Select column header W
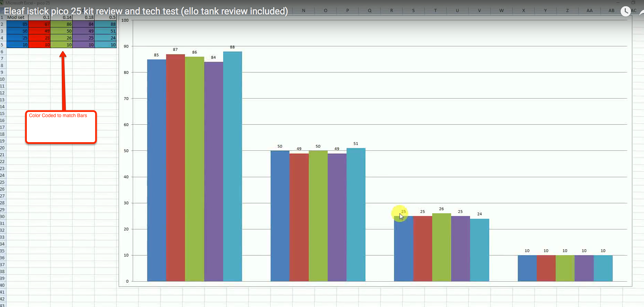Screen dimensions: 644x307 pos(501,11)
